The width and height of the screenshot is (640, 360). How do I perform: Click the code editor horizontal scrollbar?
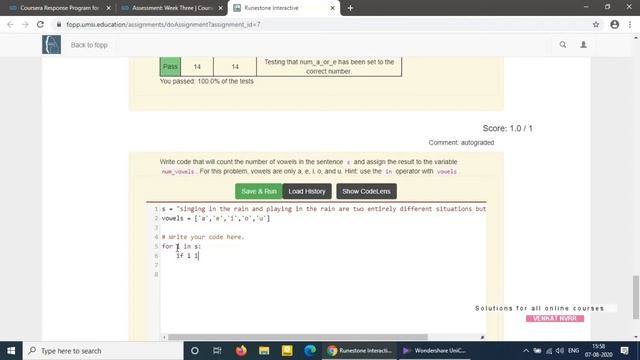(x=298, y=337)
